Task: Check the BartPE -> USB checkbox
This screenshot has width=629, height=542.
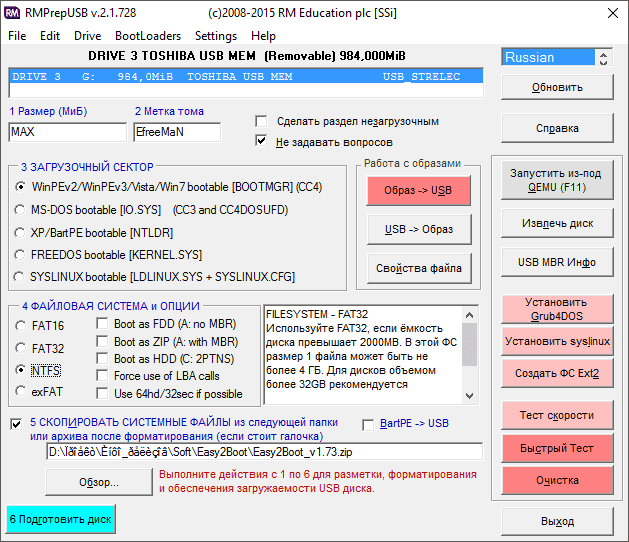Action: 369,424
